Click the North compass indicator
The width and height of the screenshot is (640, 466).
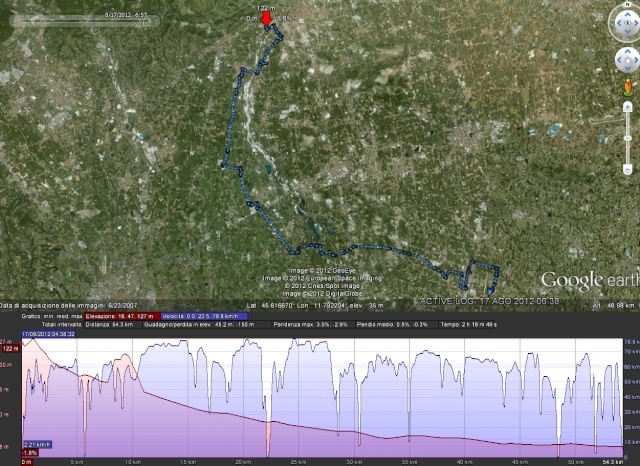tap(627, 4)
